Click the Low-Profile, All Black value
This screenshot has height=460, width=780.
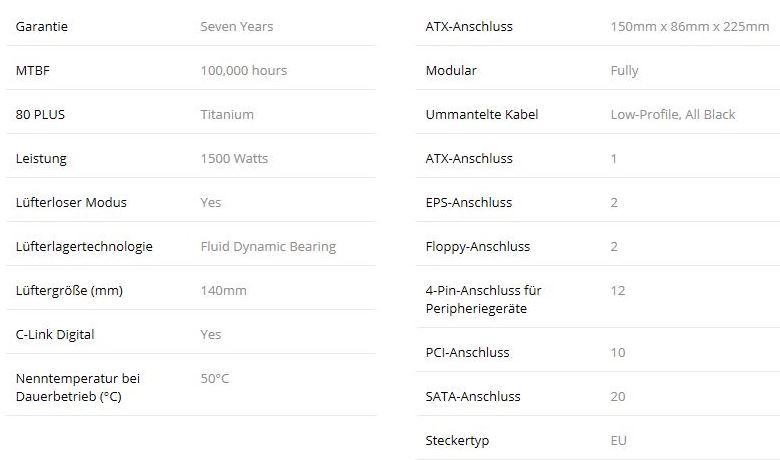673,115
